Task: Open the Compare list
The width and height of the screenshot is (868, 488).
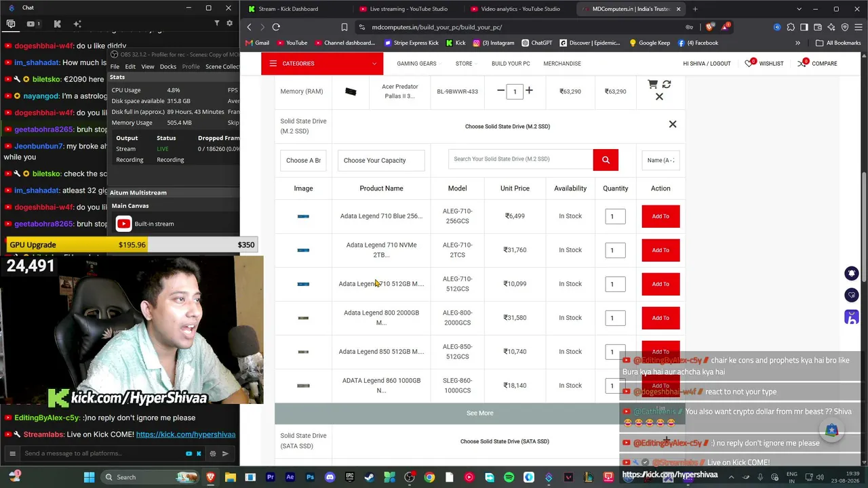Action: pos(818,64)
